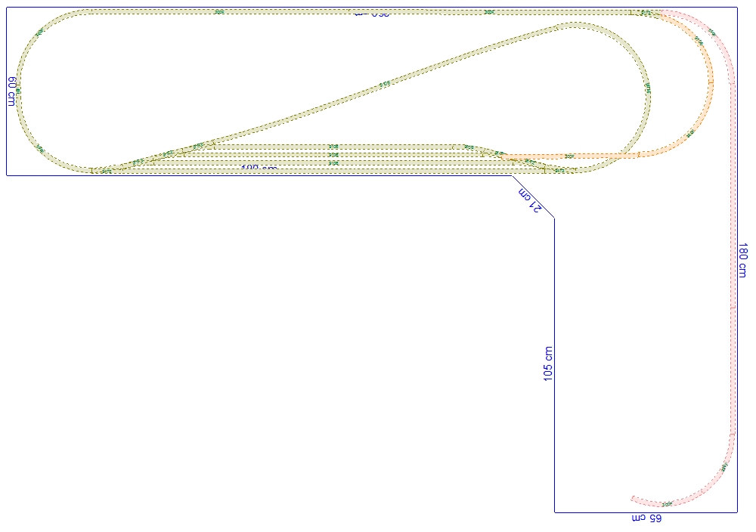The height and width of the screenshot is (532, 756).
Task: Click the 60 cm dimension label
Action: click(x=12, y=91)
